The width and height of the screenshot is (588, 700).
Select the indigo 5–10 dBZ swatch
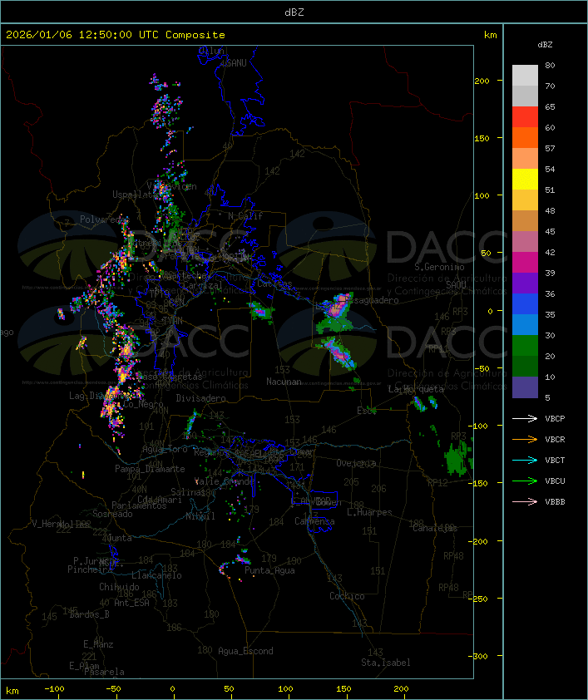tap(525, 387)
